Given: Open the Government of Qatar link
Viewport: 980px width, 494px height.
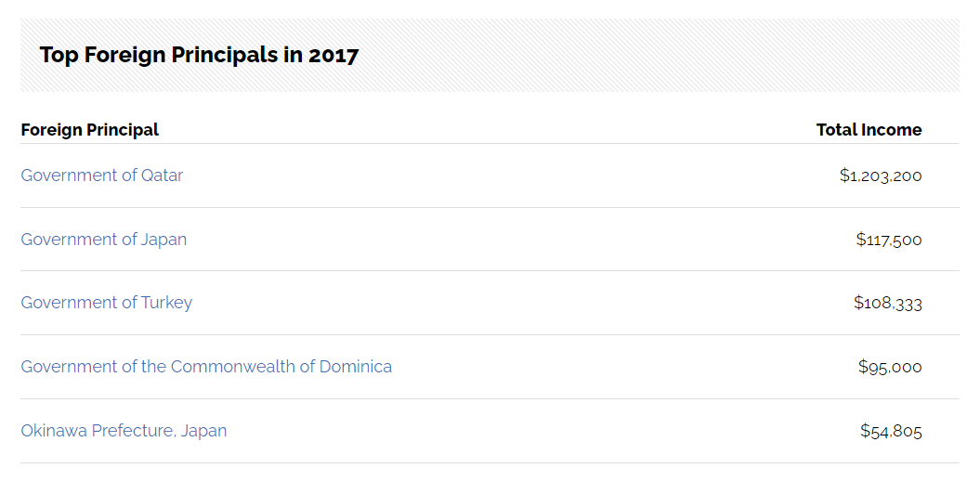Looking at the screenshot, I should [x=102, y=175].
